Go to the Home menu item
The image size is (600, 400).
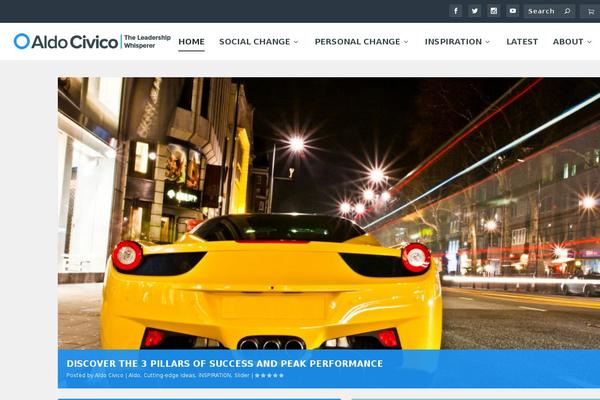[191, 41]
